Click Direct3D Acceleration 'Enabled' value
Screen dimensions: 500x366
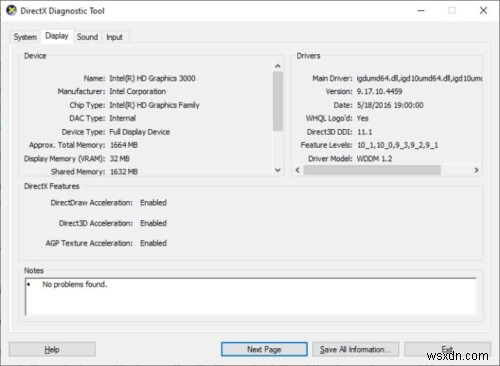click(x=153, y=223)
